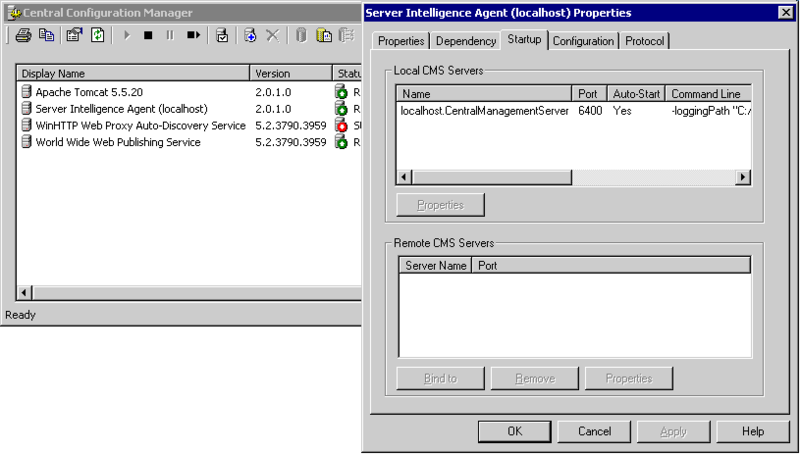Viewport: 800px width, 454px height.
Task: Click Properties button under Remote CMS Servers
Action: 629,379
